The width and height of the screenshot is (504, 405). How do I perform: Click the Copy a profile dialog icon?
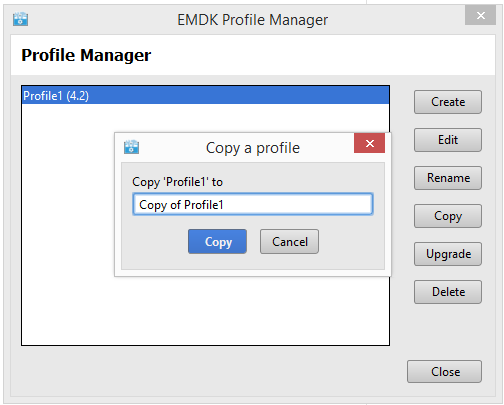click(x=131, y=147)
